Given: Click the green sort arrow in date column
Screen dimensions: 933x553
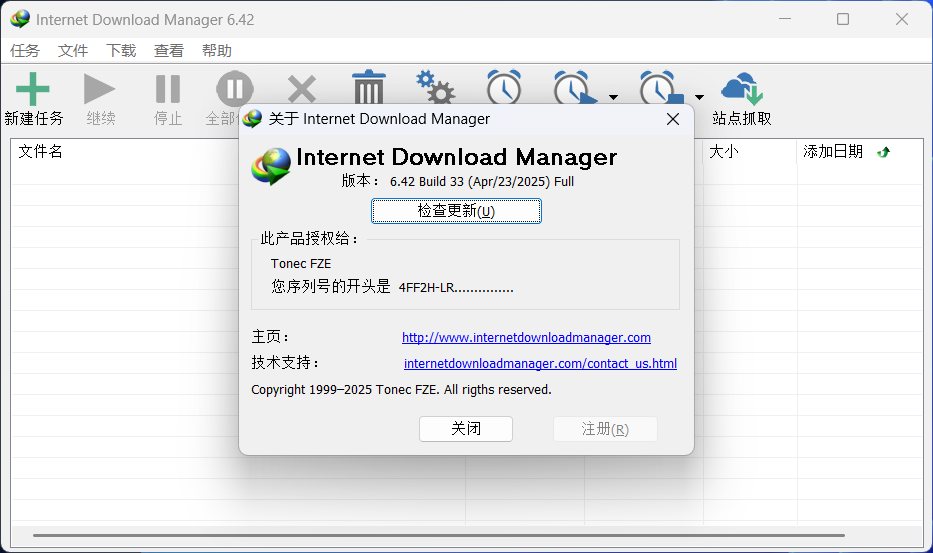Looking at the screenshot, I should (884, 152).
